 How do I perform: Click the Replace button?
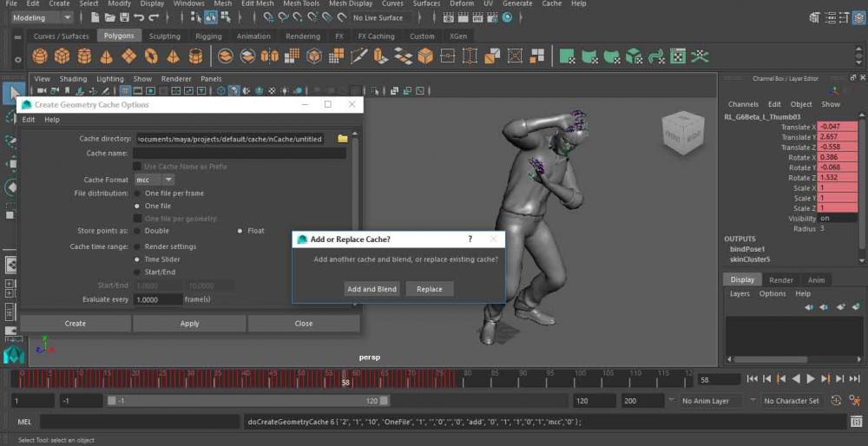(x=429, y=289)
